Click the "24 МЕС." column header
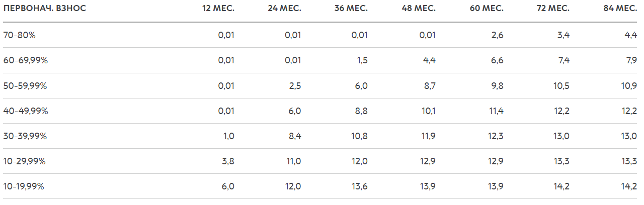The width and height of the screenshot is (644, 205). pyautogui.click(x=284, y=9)
